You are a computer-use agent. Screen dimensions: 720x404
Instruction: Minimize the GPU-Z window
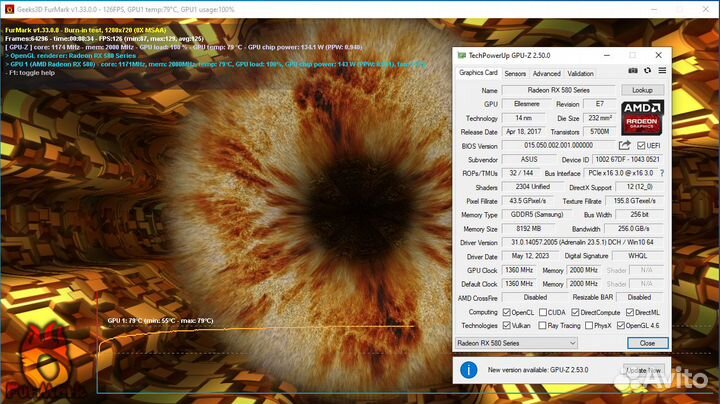(x=607, y=55)
